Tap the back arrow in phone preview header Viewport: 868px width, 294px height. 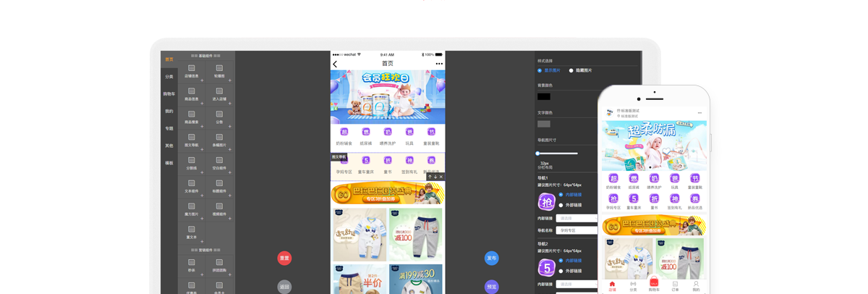pyautogui.click(x=335, y=64)
